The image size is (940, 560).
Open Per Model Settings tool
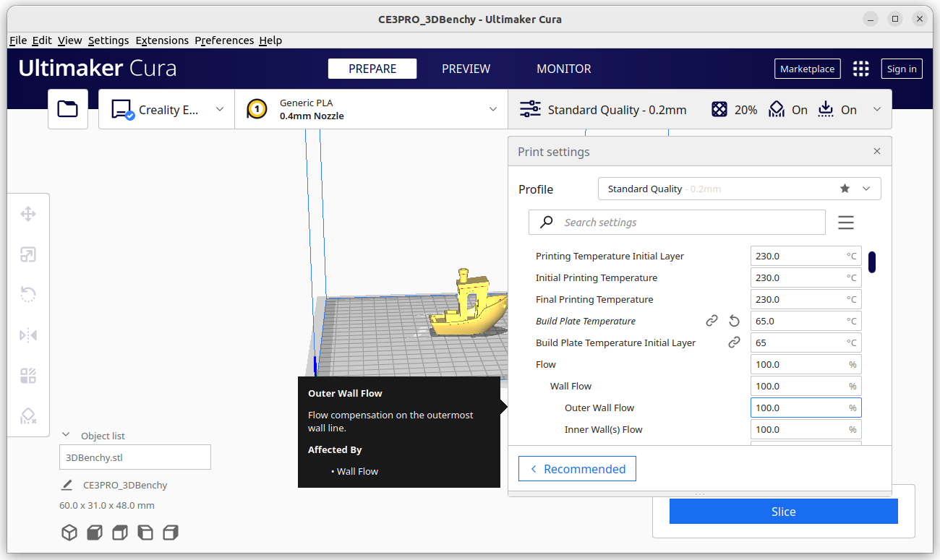(x=28, y=376)
